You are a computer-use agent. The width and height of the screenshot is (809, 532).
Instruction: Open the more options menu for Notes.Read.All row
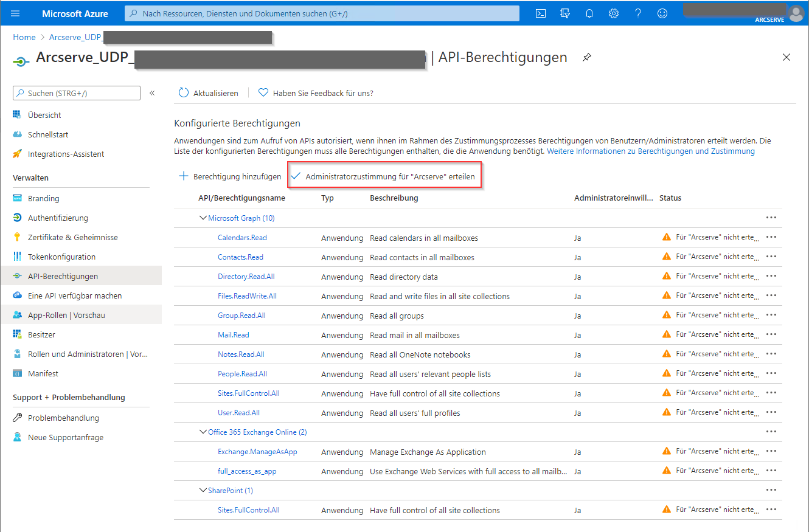(x=771, y=354)
